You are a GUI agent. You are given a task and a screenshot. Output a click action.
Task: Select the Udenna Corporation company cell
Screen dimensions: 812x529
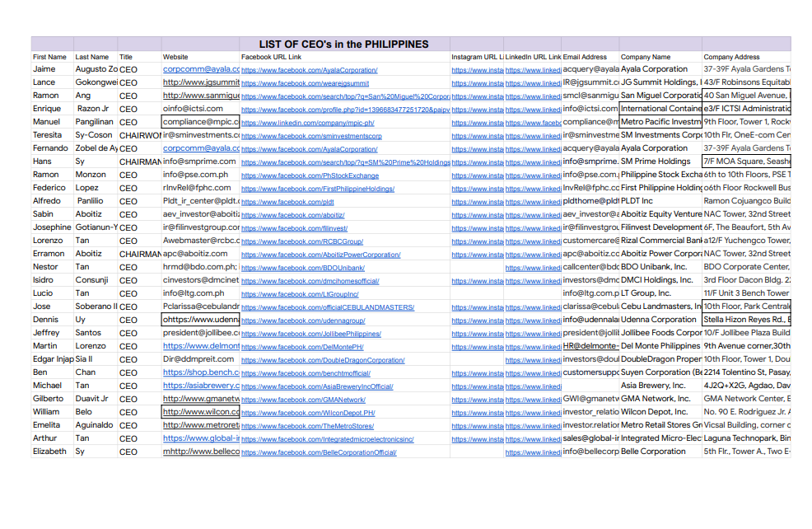[660, 320]
